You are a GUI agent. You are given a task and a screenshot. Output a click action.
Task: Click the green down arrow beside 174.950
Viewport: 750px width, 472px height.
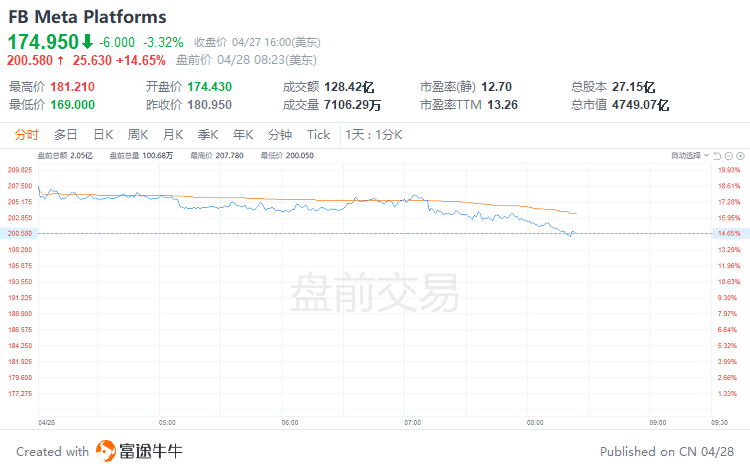click(x=87, y=42)
